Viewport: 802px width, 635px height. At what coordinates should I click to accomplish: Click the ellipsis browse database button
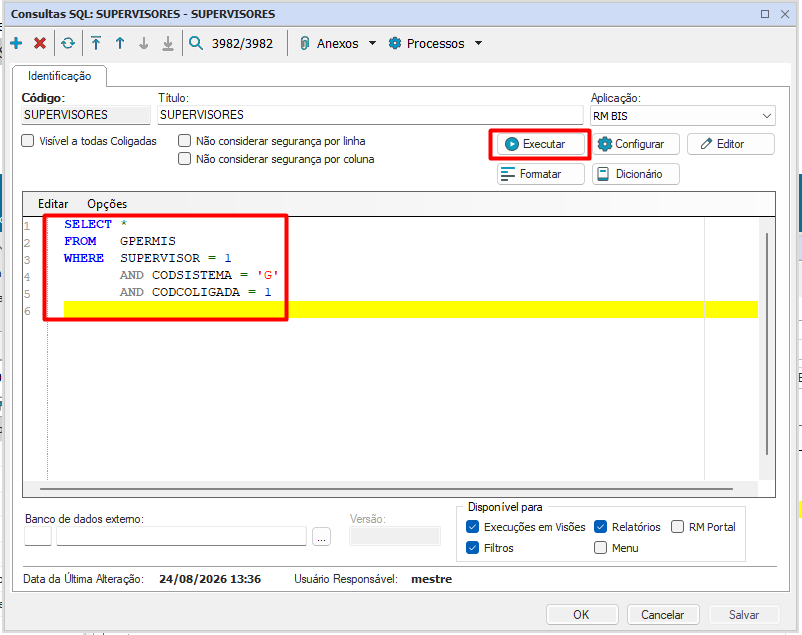pyautogui.click(x=321, y=537)
